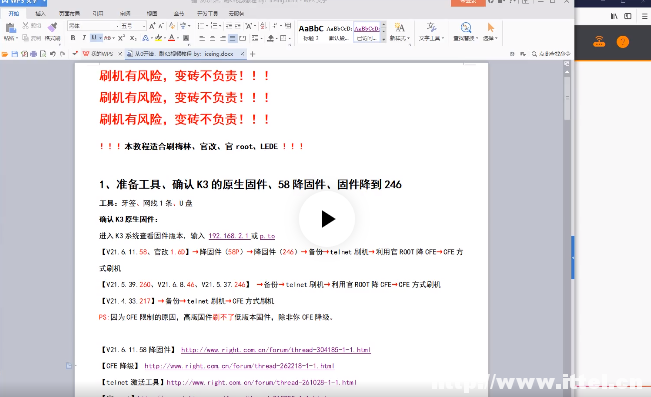
Task: Open the p.to hyperlink
Action: point(267,236)
